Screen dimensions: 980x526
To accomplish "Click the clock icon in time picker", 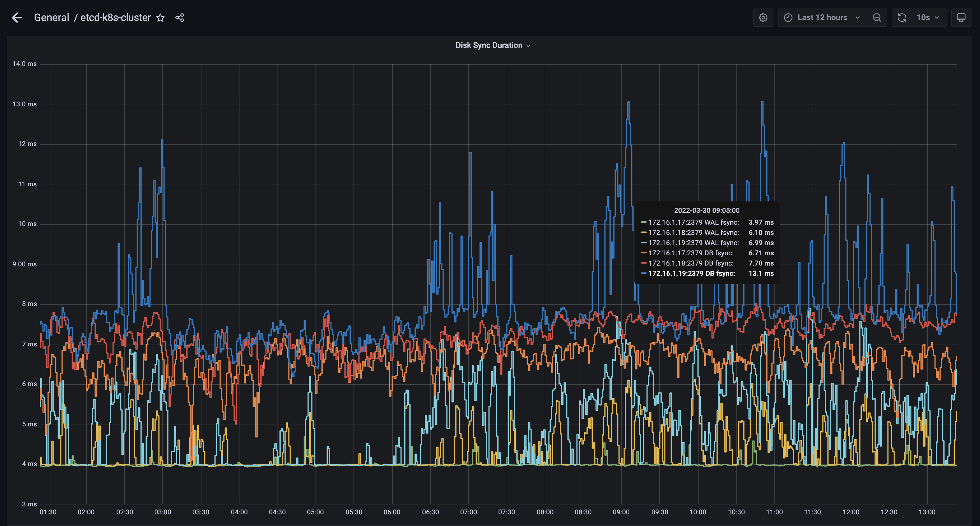I will [788, 18].
